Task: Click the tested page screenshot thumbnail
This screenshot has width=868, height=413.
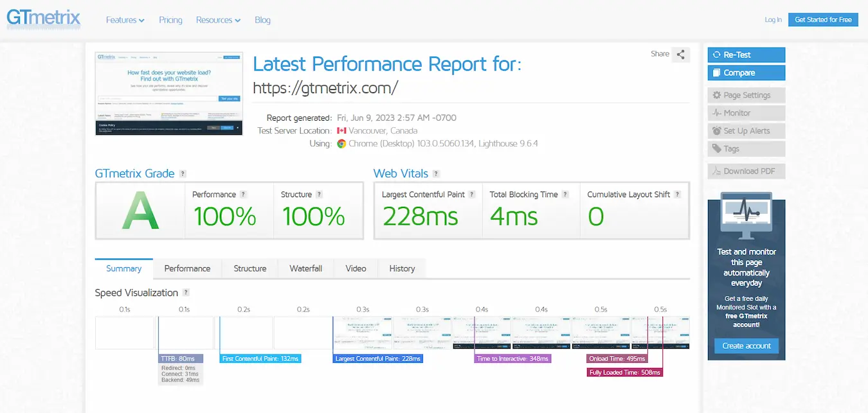Action: pyautogui.click(x=169, y=94)
